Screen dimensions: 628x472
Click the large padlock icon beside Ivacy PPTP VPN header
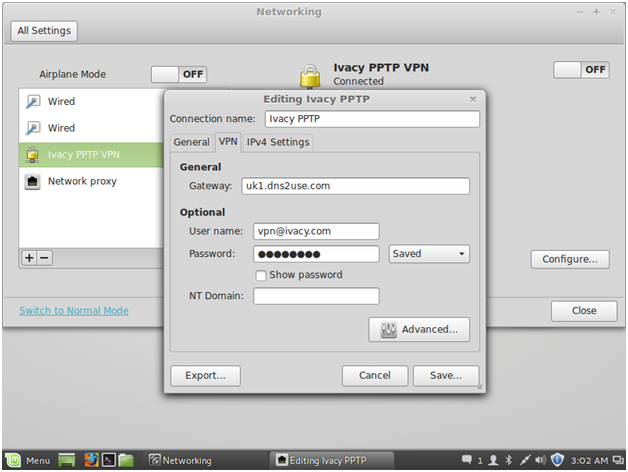point(310,76)
